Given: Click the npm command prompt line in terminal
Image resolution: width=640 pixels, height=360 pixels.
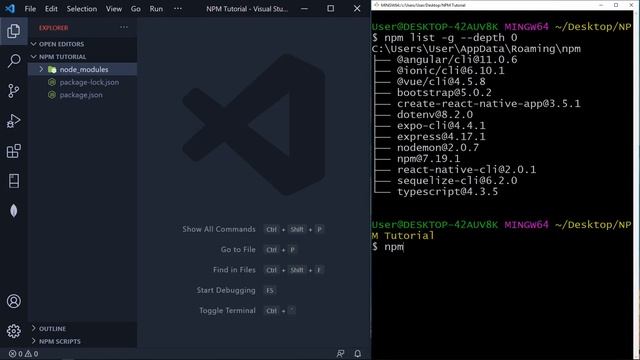Looking at the screenshot, I should pos(388,247).
